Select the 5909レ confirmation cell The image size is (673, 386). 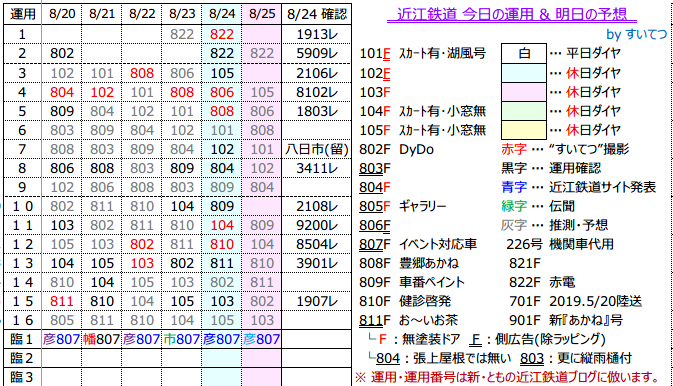click(317, 54)
